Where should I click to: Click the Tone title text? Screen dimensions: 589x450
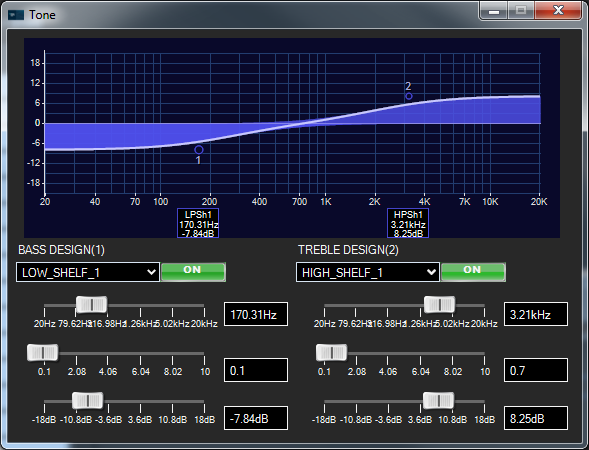pos(42,15)
